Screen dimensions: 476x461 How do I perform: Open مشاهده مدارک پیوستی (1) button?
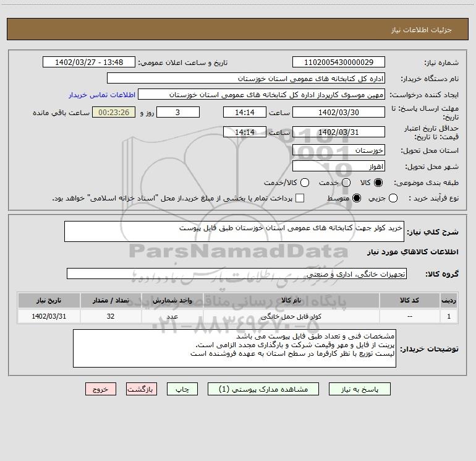[263, 389]
